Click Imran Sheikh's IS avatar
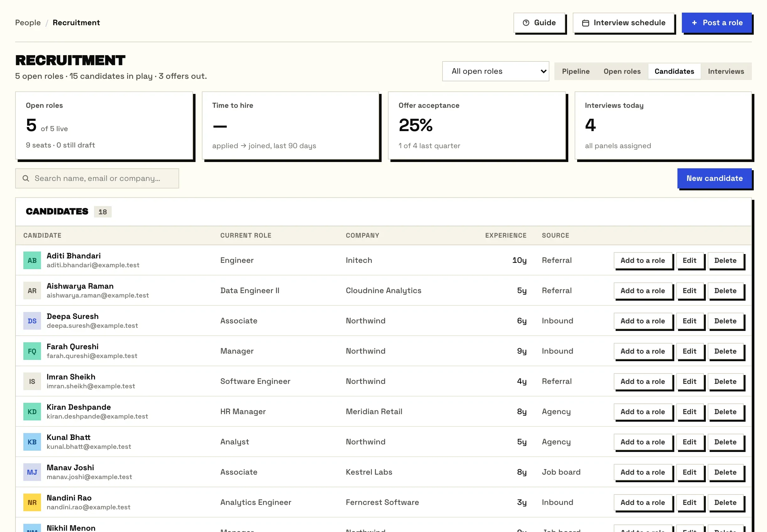 click(x=32, y=381)
